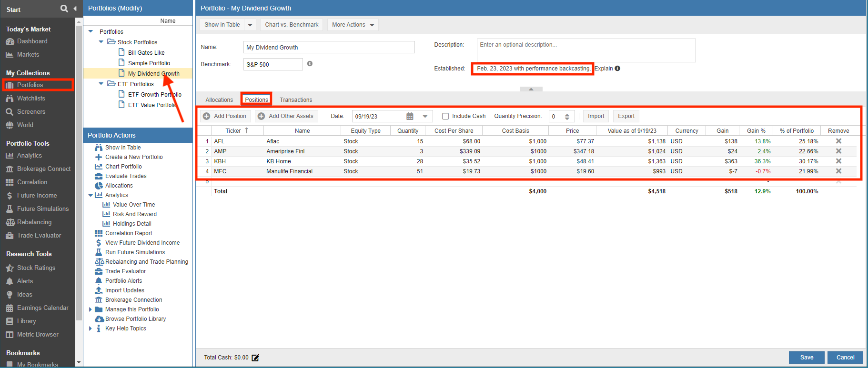Sort by Ticker column header
Screen dimensions: 868x368
237,131
